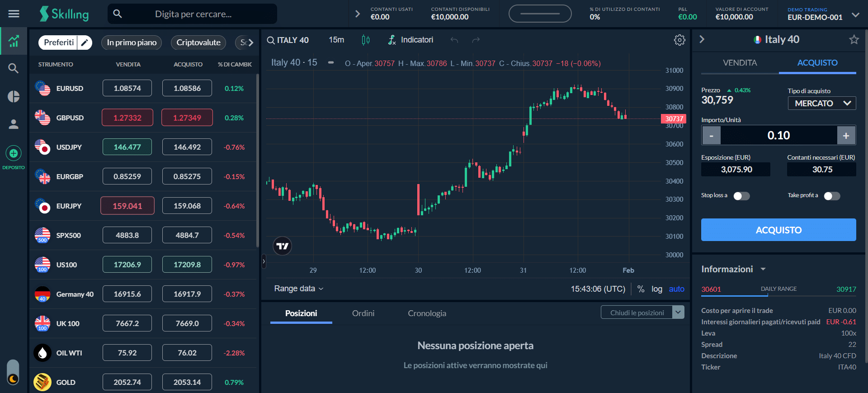The width and height of the screenshot is (868, 393).
Task: Click the watchlist vertical scrollbar
Action: [x=257, y=160]
